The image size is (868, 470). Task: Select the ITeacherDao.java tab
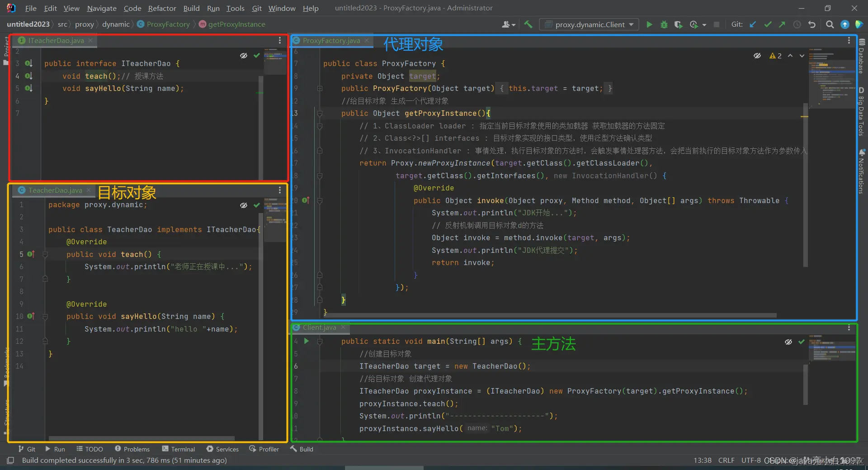(56, 41)
